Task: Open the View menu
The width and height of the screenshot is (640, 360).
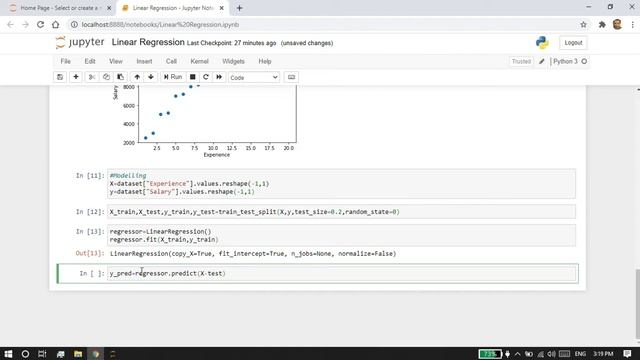Action: [116, 61]
